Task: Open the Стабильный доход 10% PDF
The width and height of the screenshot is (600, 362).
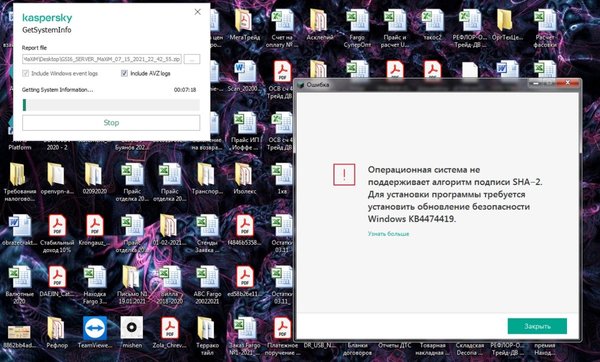Action: (x=57, y=226)
